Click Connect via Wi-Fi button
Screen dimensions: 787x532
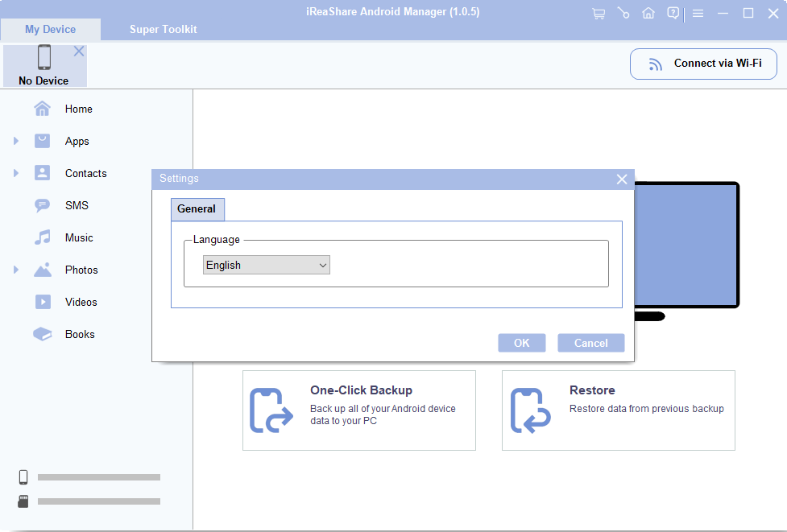(x=703, y=64)
